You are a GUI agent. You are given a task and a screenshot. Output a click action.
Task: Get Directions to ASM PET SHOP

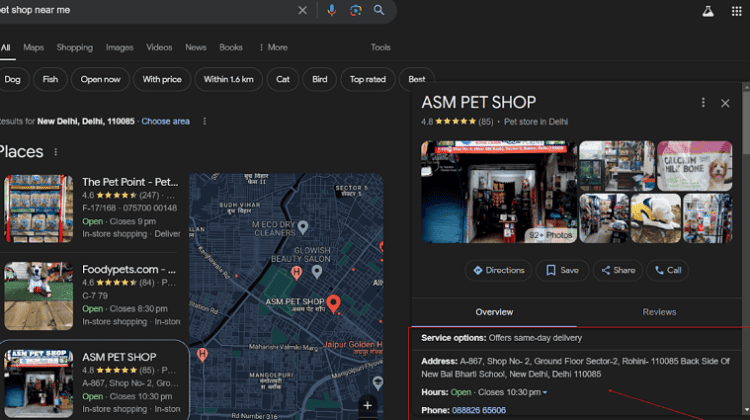point(498,270)
